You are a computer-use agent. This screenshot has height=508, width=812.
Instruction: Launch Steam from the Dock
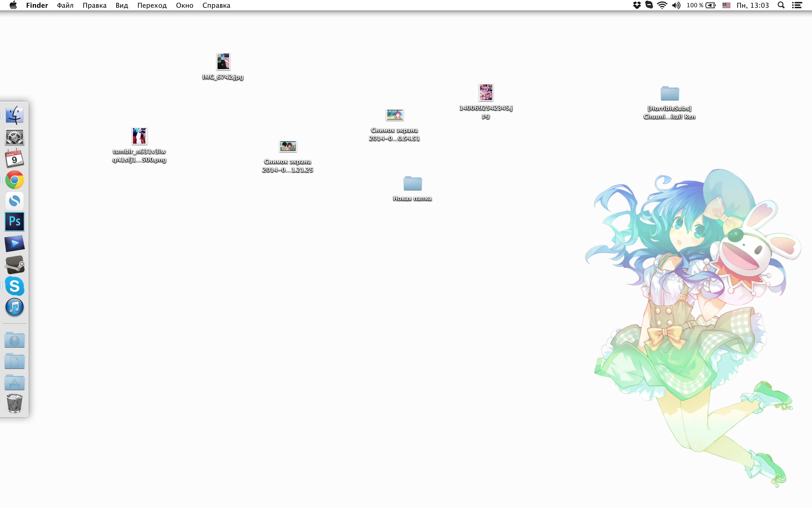point(14,265)
